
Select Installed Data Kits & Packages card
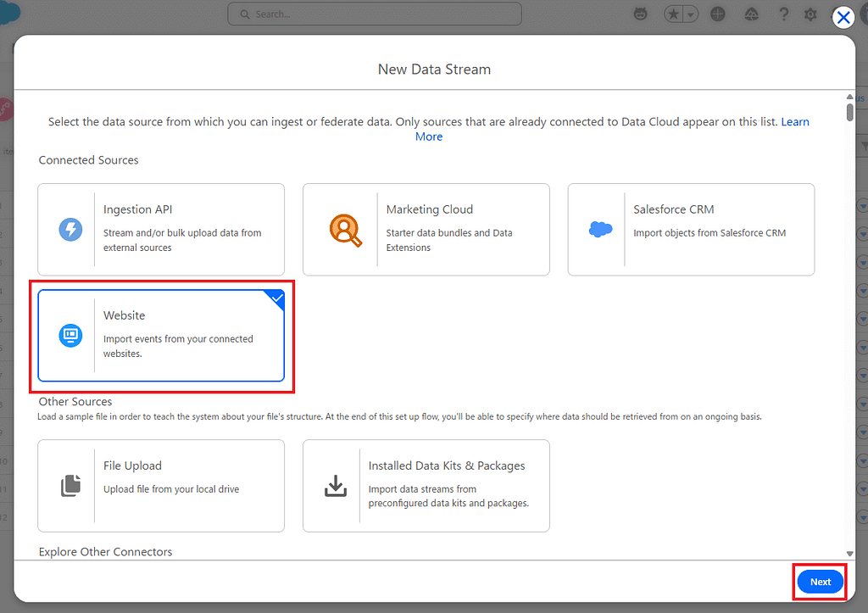pyautogui.click(x=426, y=486)
